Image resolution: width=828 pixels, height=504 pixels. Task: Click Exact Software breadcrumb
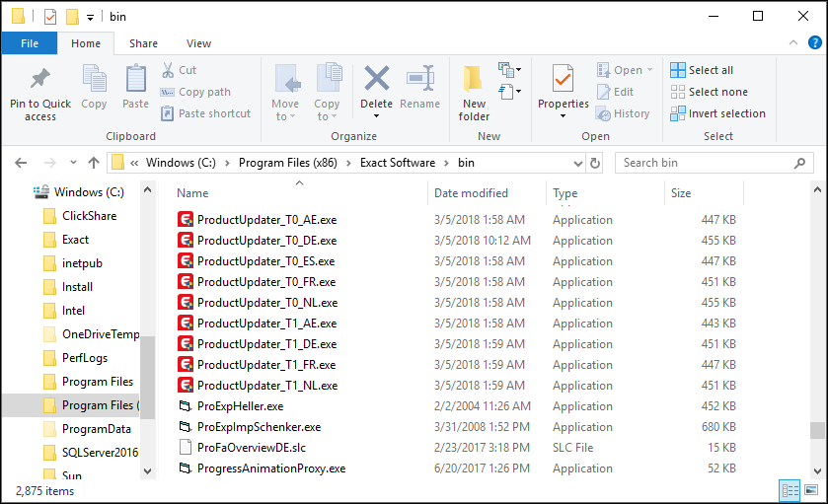pos(398,163)
